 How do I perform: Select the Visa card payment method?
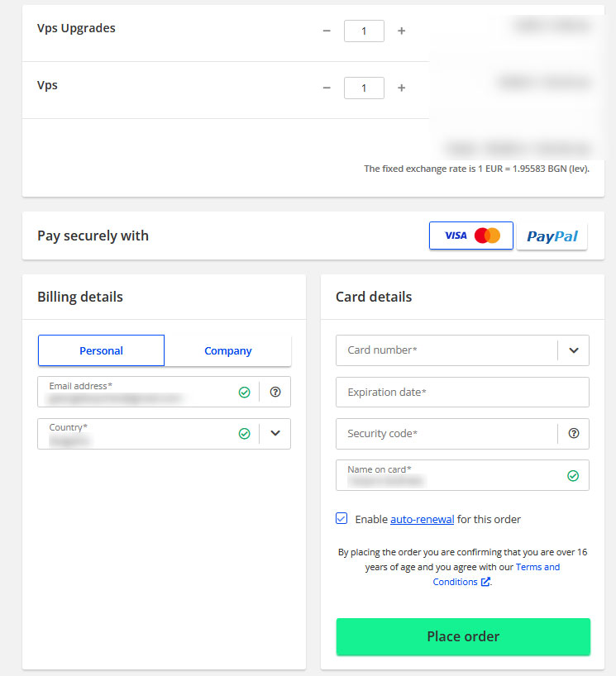(456, 236)
